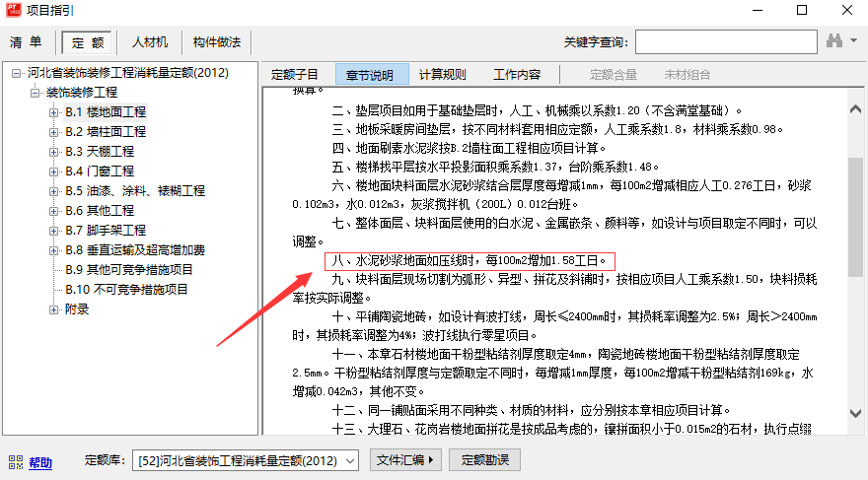Select the 附录 tree item
868x480 pixels.
click(76, 309)
